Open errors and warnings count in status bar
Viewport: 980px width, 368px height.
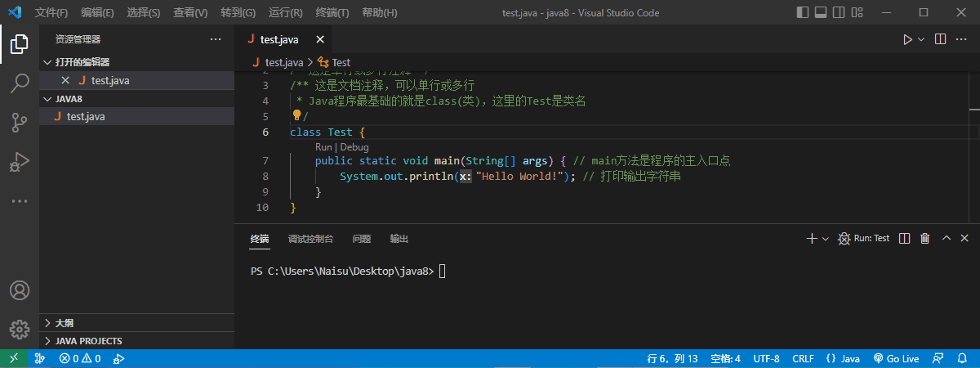click(x=80, y=358)
